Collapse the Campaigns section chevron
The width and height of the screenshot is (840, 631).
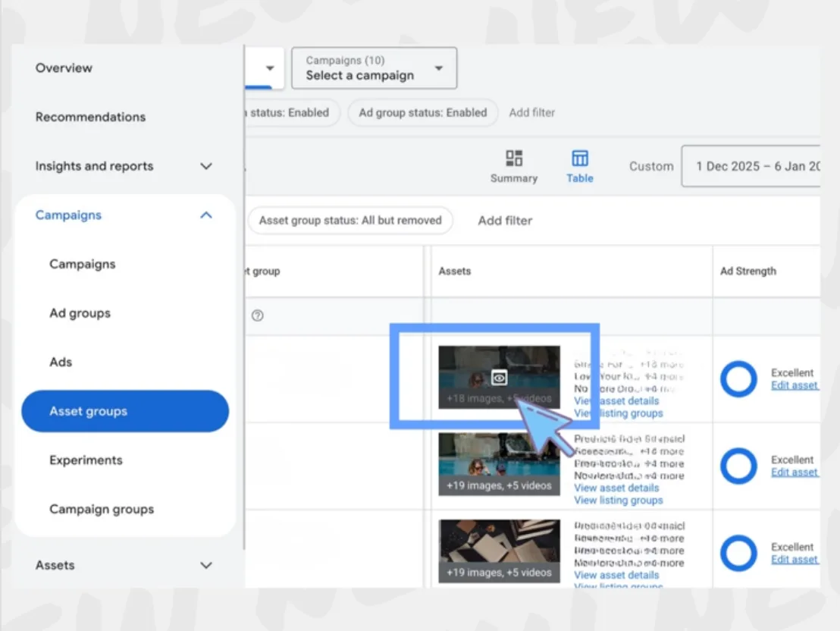[206, 215]
